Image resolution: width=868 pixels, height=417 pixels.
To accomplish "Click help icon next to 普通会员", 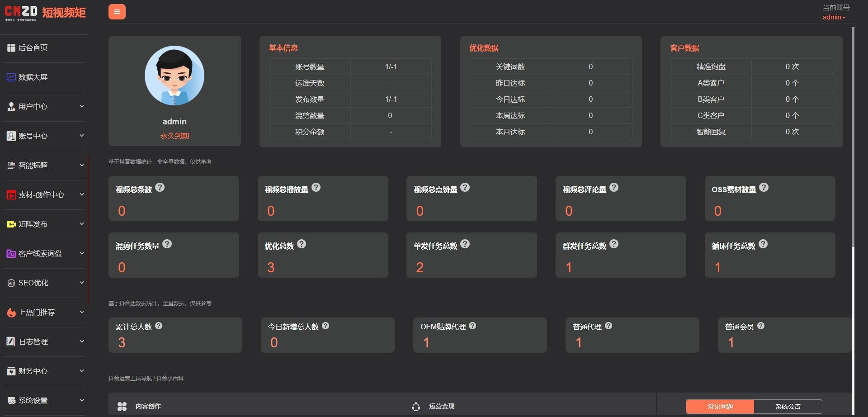I will [761, 326].
